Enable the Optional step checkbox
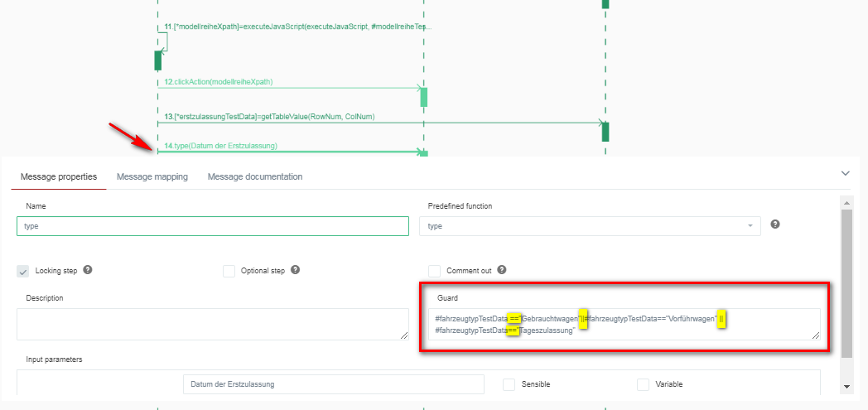The width and height of the screenshot is (868, 410). point(229,271)
